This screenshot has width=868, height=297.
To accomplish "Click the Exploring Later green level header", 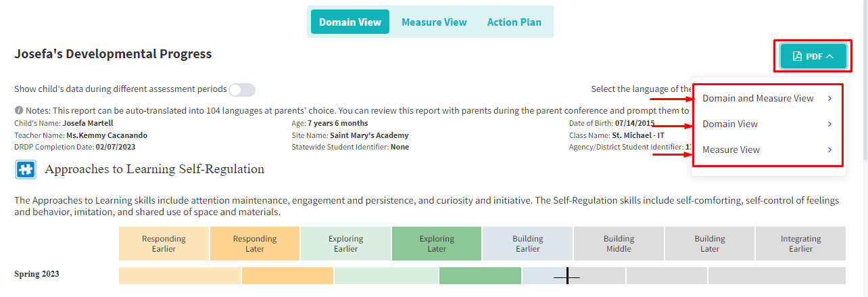I will pyautogui.click(x=437, y=244).
